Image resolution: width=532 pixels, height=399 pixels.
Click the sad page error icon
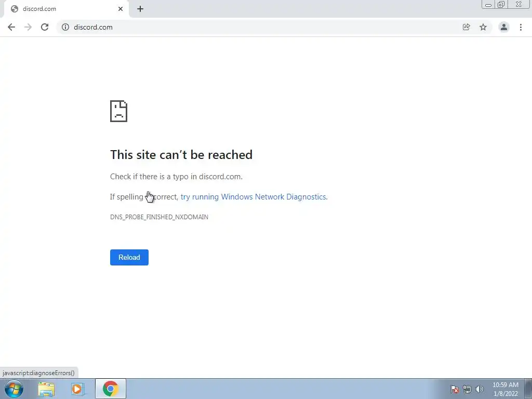pos(119,111)
